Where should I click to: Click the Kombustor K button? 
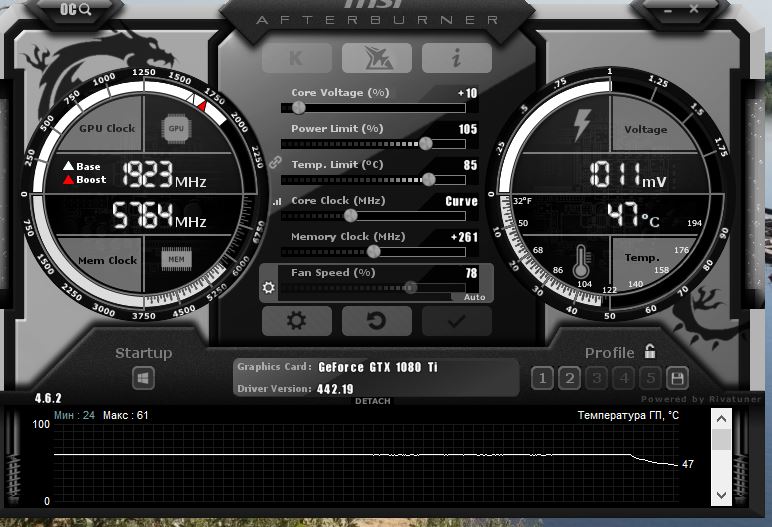click(297, 58)
